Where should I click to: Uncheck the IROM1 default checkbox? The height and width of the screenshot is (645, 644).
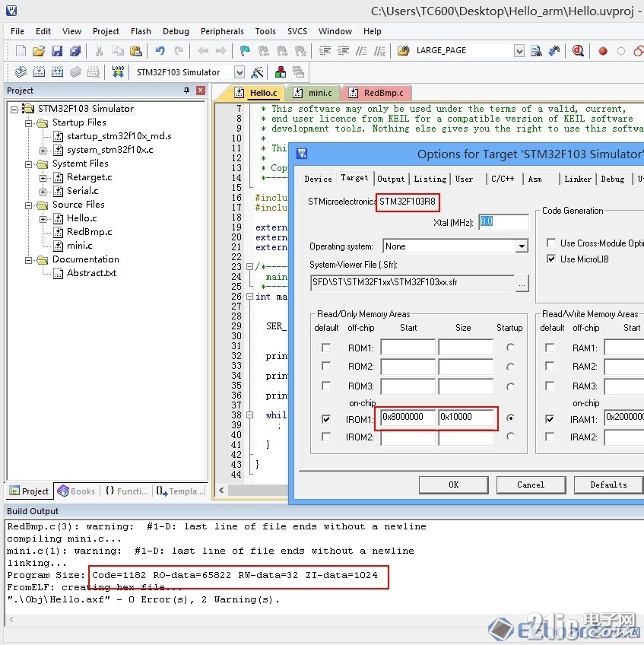(x=326, y=419)
